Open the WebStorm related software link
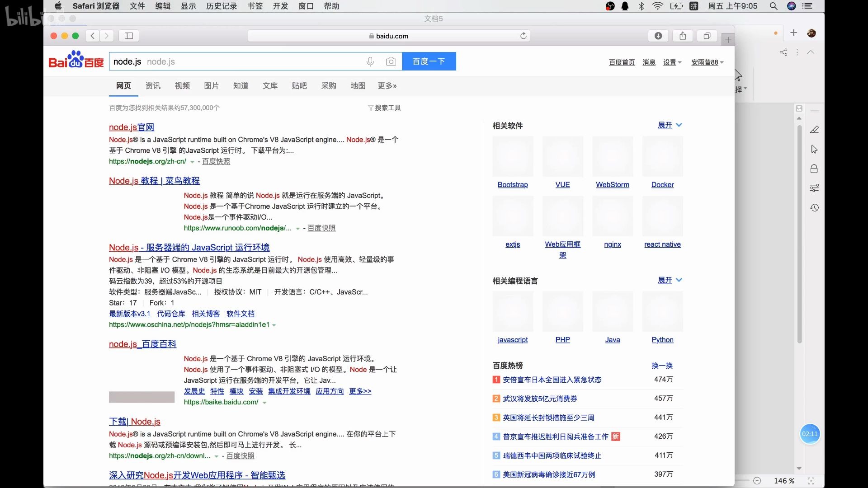This screenshot has height=488, width=868. coord(613,185)
